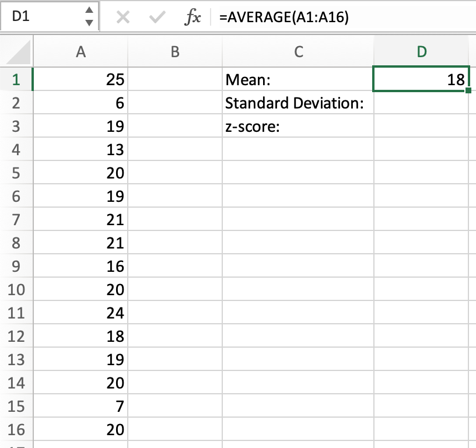Click the Name Box showing D1
This screenshot has height=448, width=476.
tap(41, 17)
